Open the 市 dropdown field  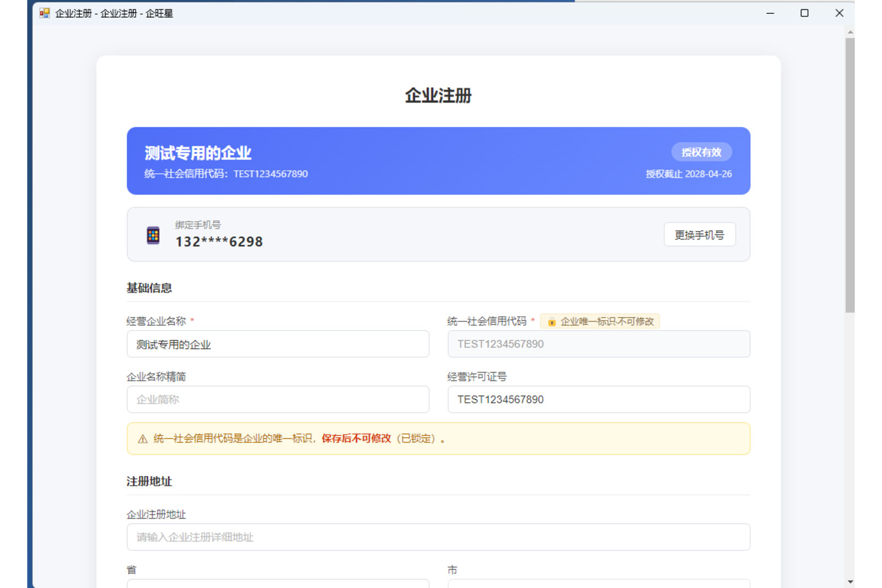point(599,584)
